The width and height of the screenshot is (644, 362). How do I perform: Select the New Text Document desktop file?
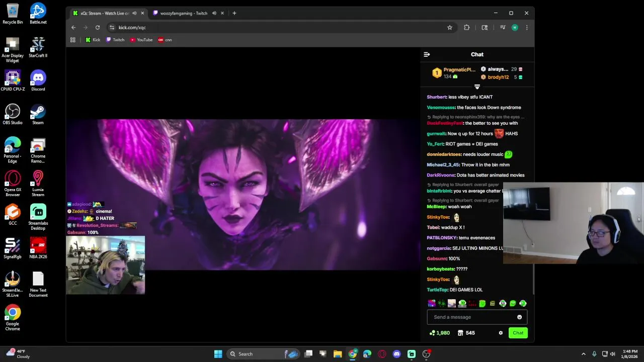(x=38, y=284)
